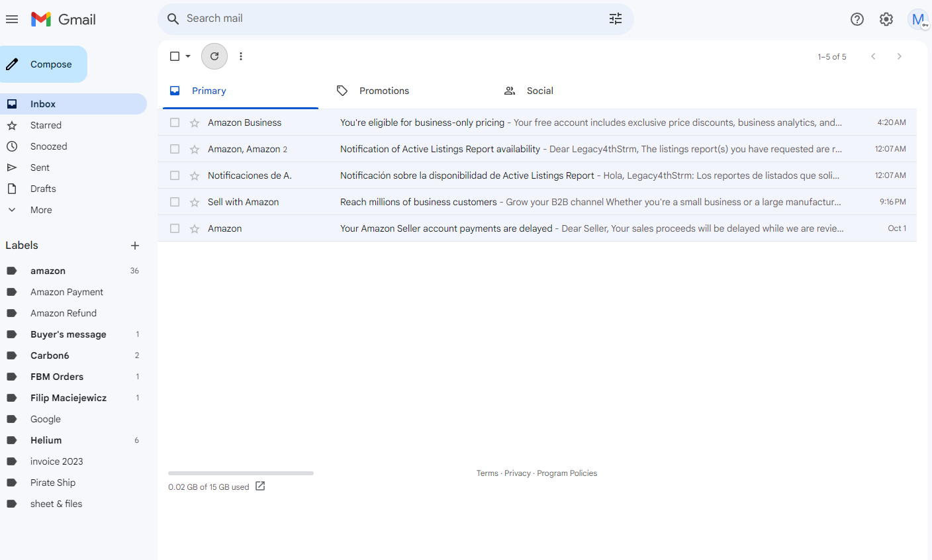Click the Helium label tag icon
This screenshot has height=560, width=932.
click(12, 440)
